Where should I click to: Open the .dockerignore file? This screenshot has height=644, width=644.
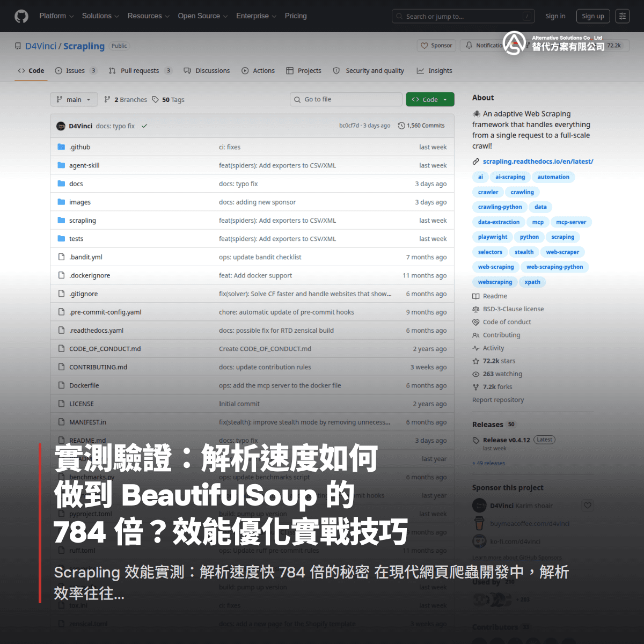(x=90, y=275)
